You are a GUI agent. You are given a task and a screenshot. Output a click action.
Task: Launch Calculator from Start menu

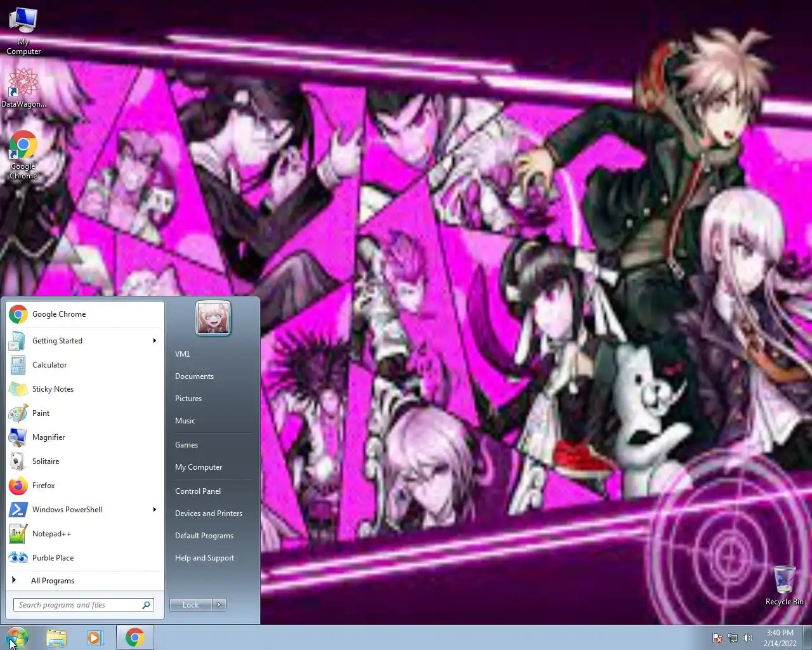coord(85,365)
